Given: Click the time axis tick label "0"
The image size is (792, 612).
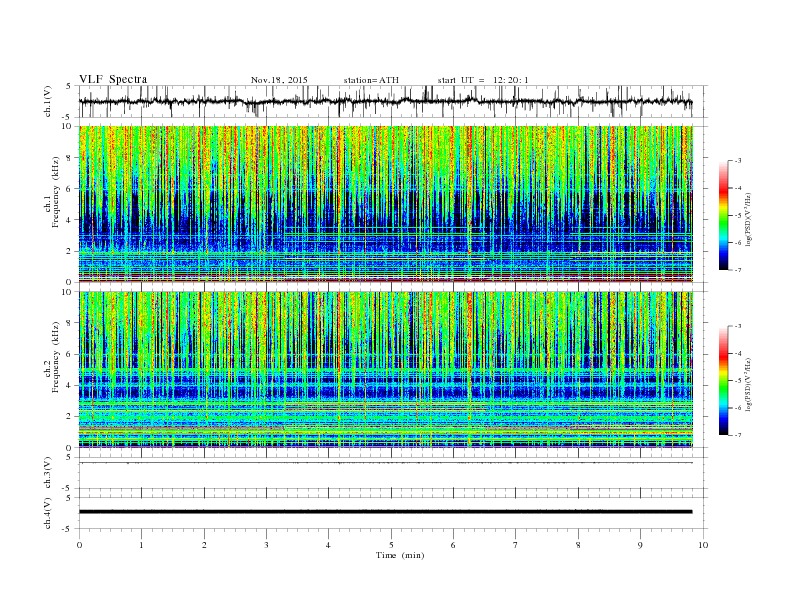Looking at the screenshot, I should click(x=79, y=545).
